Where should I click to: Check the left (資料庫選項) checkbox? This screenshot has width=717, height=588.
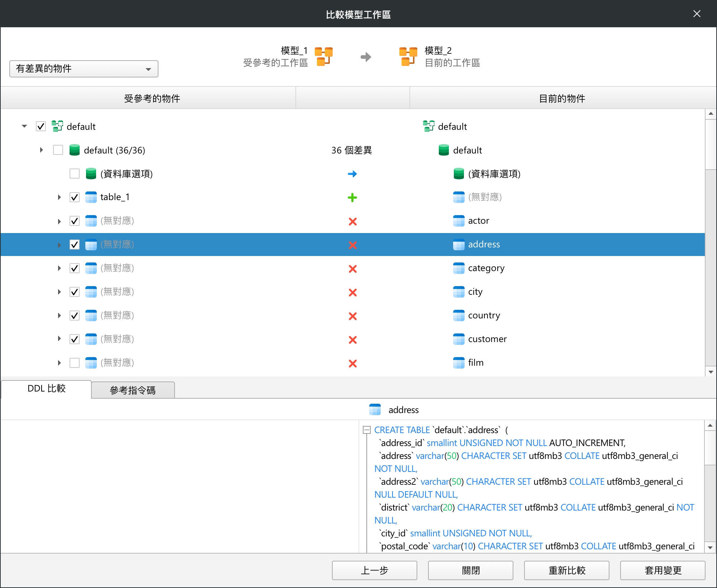(x=75, y=174)
